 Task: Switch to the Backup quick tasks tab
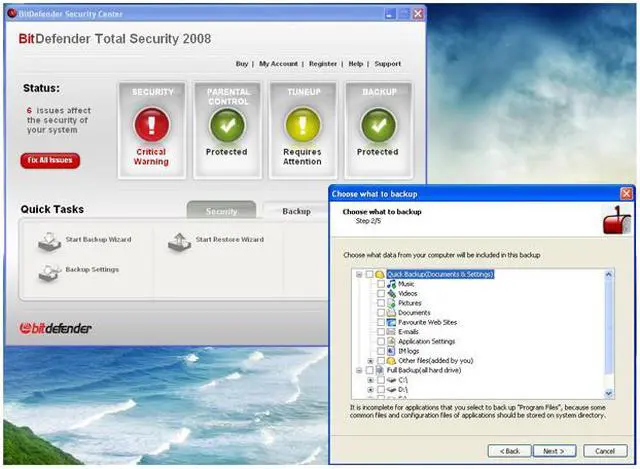pyautogui.click(x=296, y=211)
